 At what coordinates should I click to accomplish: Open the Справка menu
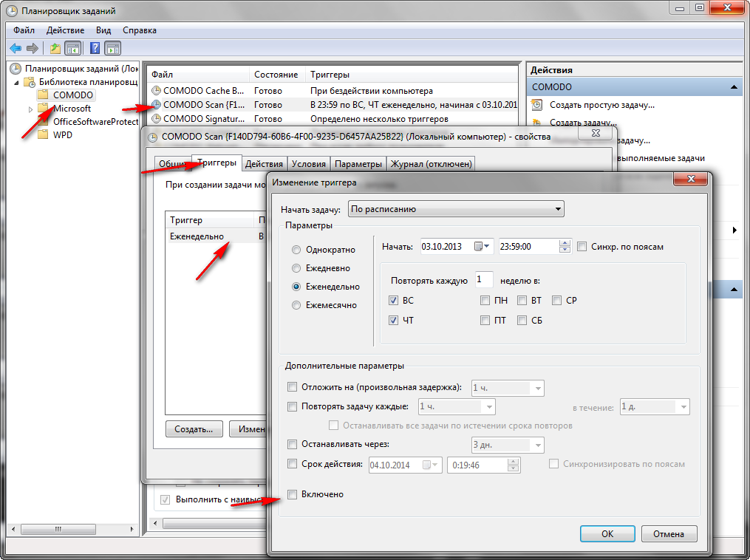(139, 30)
